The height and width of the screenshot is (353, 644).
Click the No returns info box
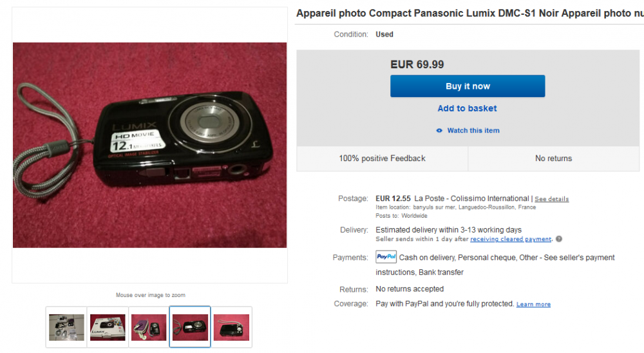coord(553,158)
